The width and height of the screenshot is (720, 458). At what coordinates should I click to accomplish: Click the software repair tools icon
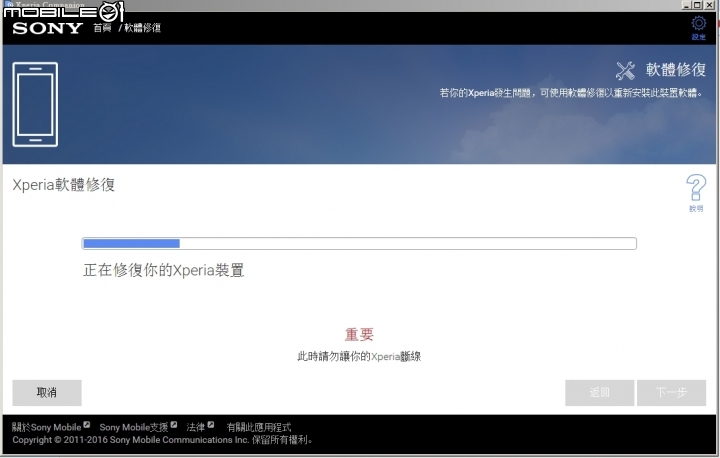tap(625, 70)
